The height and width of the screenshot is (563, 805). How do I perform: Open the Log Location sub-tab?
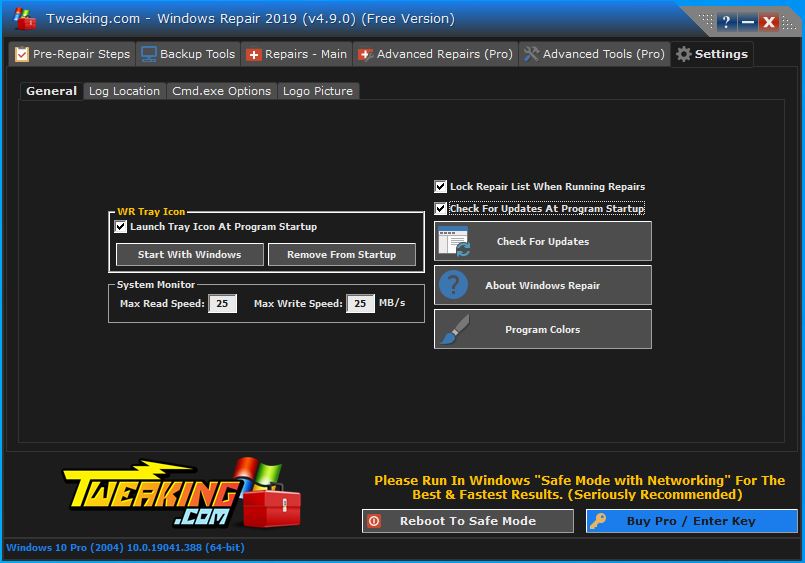(124, 91)
